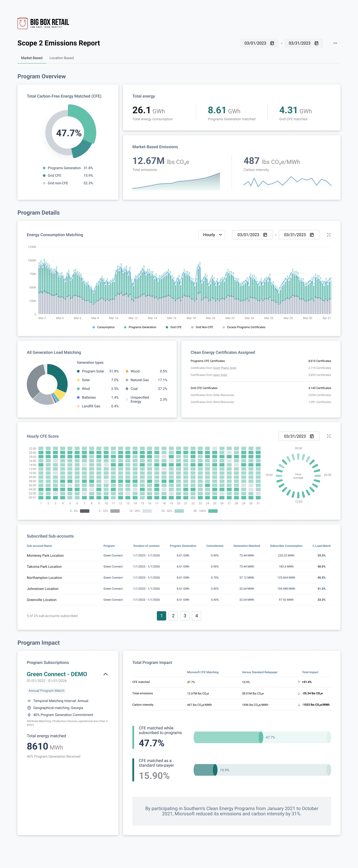Click the 47.7% CFE matched progress bar
Image resolution: width=358 pixels, height=868 pixels.
pos(262,737)
